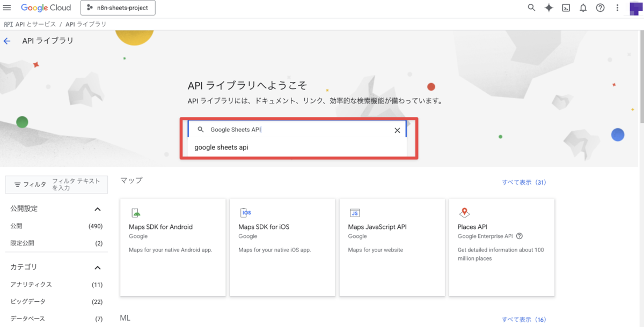Open the hamburger navigation menu
This screenshot has height=327, width=644.
tap(7, 8)
